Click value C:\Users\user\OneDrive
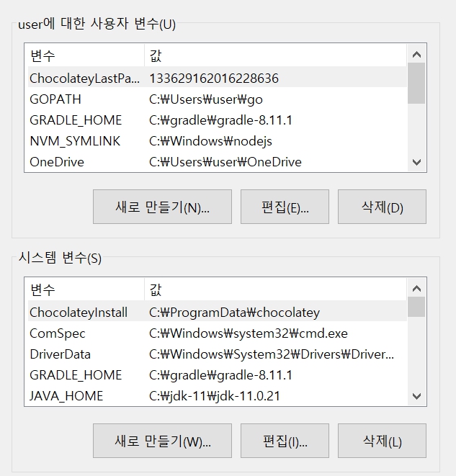This screenshot has height=476, width=456. (225, 162)
